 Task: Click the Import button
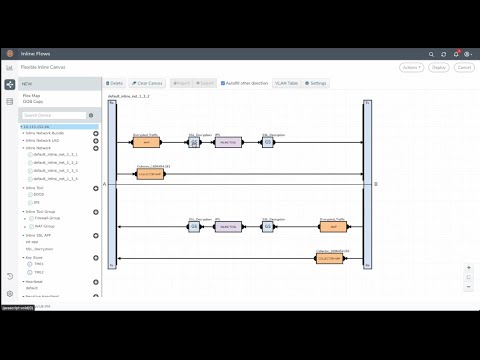coord(182,83)
